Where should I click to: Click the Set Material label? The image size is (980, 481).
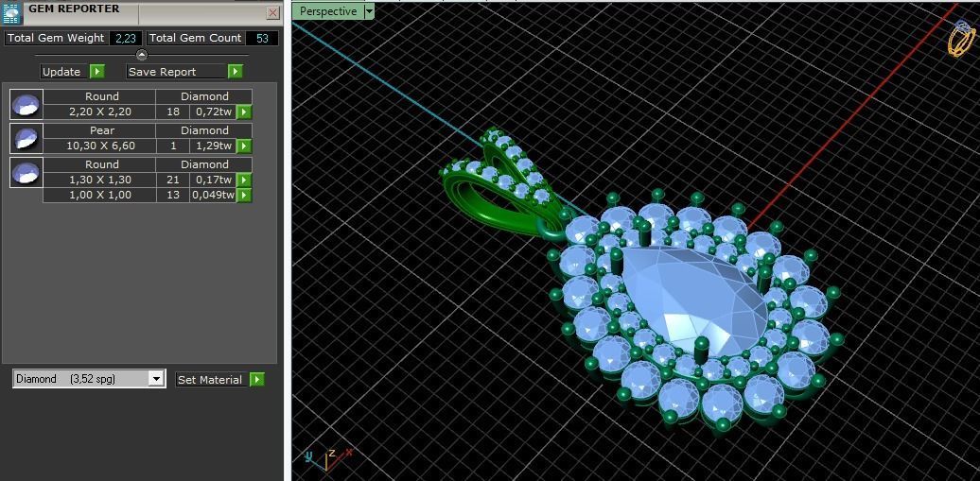click(x=209, y=380)
